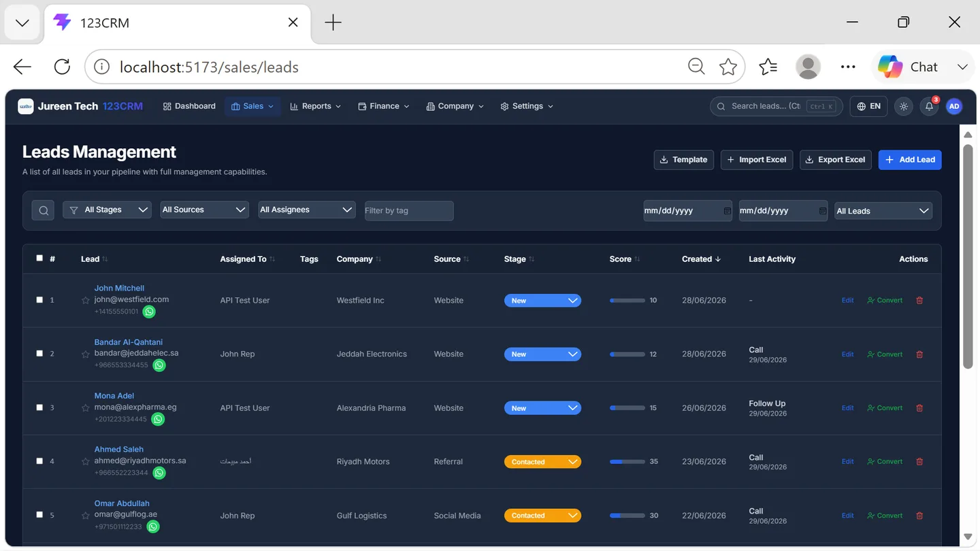Image resolution: width=980 pixels, height=551 pixels.
Task: Click the page vertical scrollbar thumb
Action: (968, 256)
